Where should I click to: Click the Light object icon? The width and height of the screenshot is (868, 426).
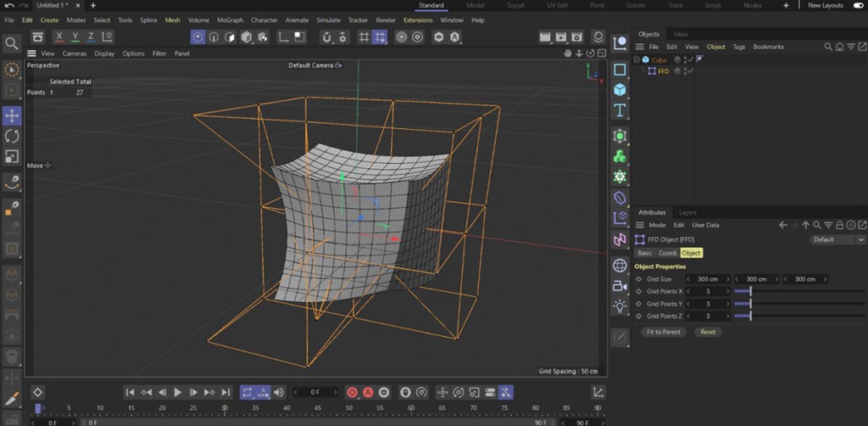(x=620, y=306)
